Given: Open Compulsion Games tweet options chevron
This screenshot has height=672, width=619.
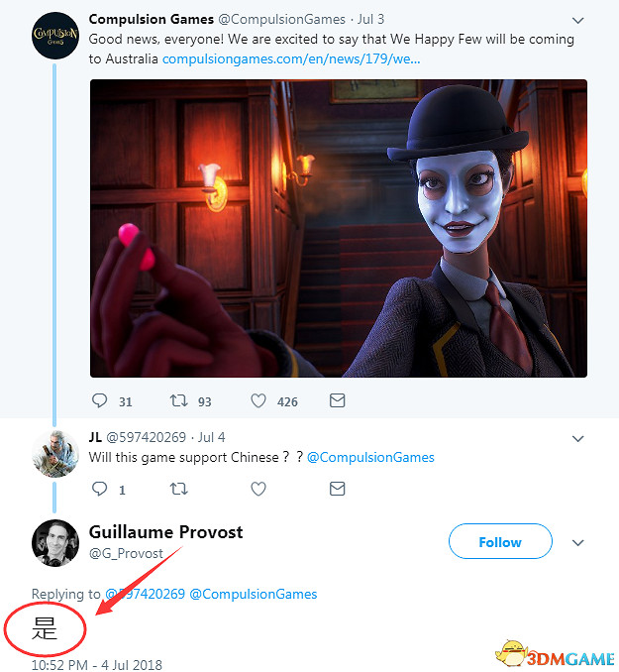Looking at the screenshot, I should pos(578,20).
